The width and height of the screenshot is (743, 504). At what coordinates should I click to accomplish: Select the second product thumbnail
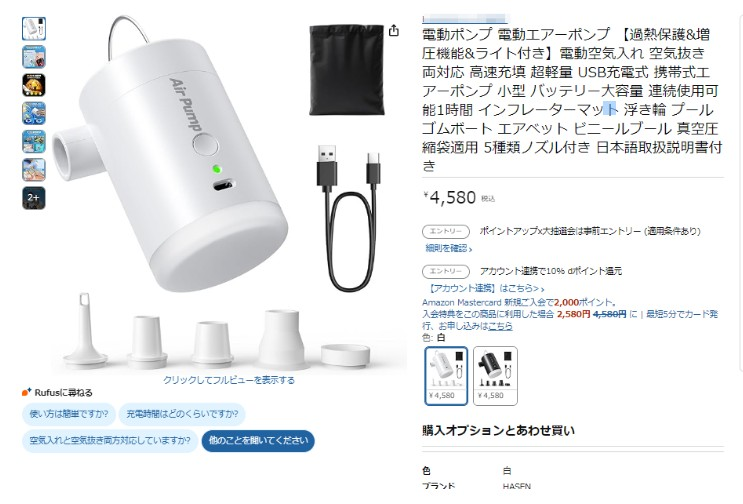click(x=34, y=57)
